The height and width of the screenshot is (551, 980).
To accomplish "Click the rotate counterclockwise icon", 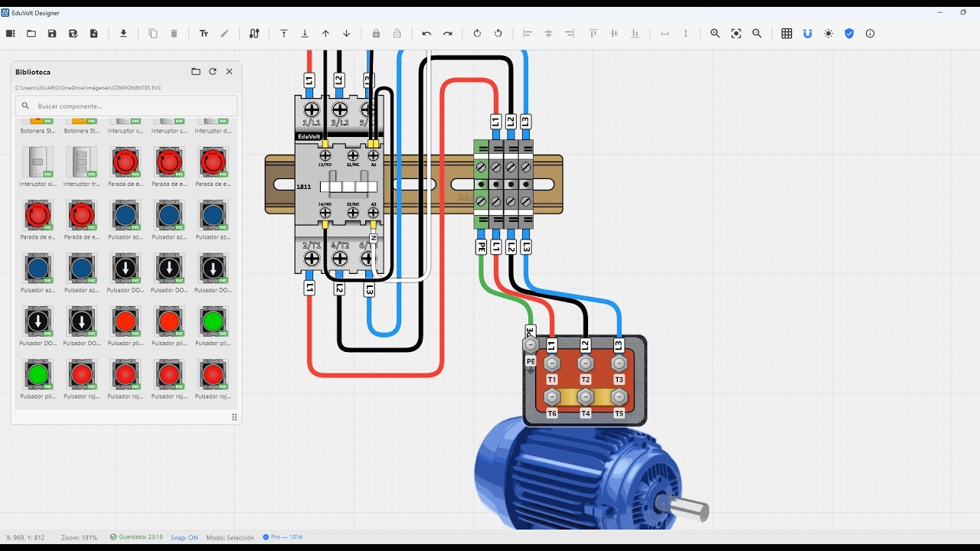I will (498, 34).
